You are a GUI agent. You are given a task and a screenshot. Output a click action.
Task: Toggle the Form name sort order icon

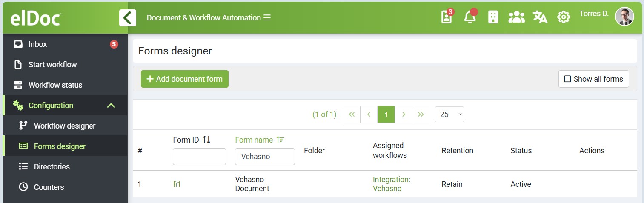(x=280, y=140)
